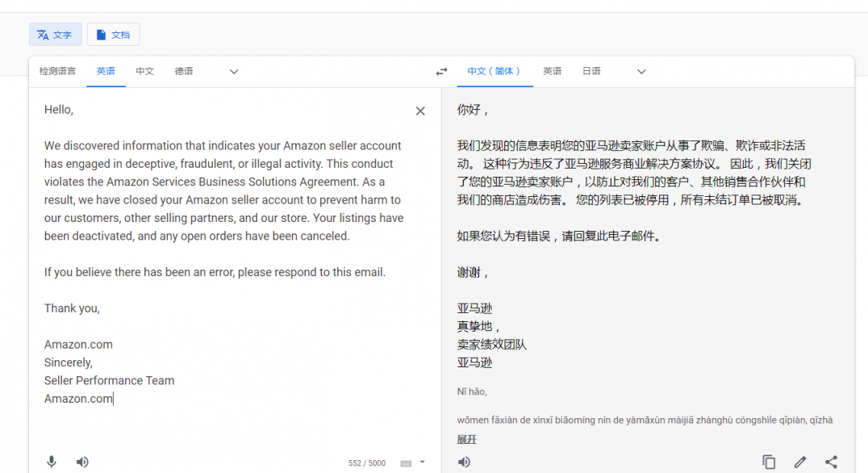
Task: Listen to the translated text speaker icon
Action: tap(464, 462)
